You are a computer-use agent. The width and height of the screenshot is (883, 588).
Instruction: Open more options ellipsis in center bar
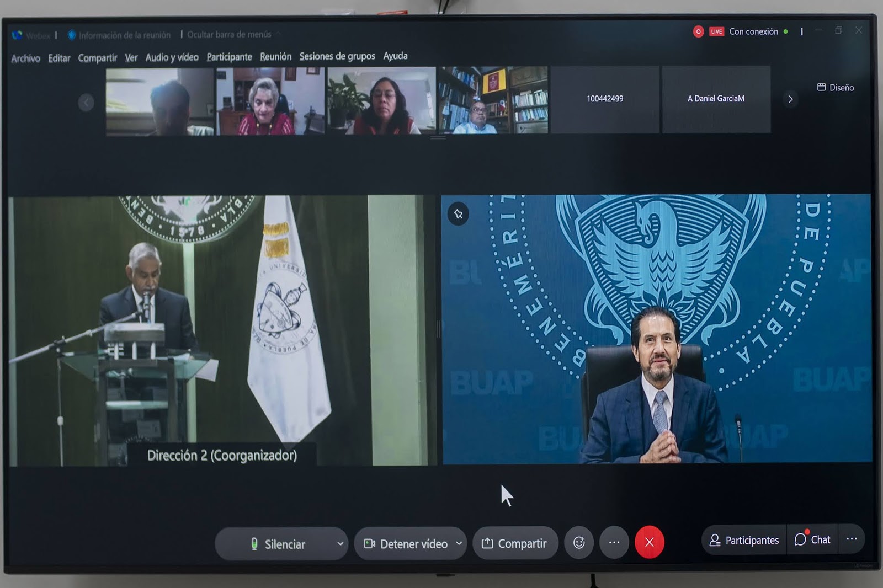614,542
